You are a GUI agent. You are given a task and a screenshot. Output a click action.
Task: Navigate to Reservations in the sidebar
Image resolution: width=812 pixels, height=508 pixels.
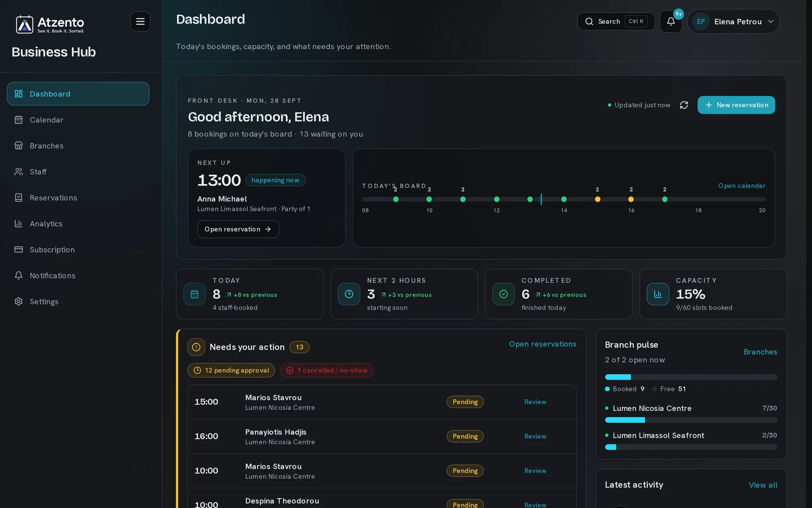coord(78,198)
